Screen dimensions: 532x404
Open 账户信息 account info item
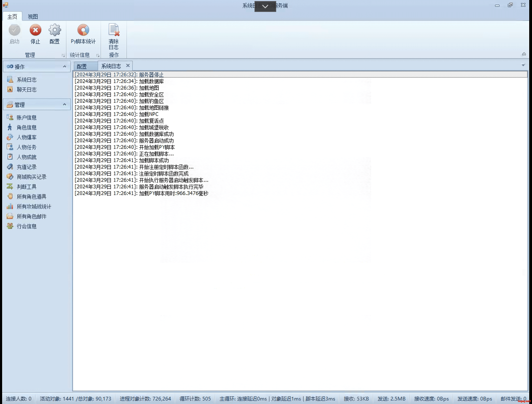click(x=26, y=118)
